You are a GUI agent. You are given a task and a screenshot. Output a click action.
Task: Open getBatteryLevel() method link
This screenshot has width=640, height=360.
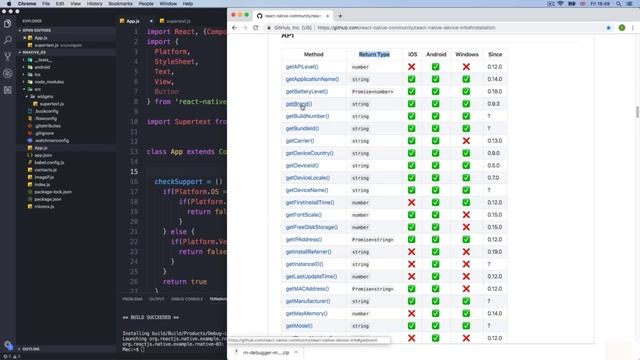coord(307,91)
